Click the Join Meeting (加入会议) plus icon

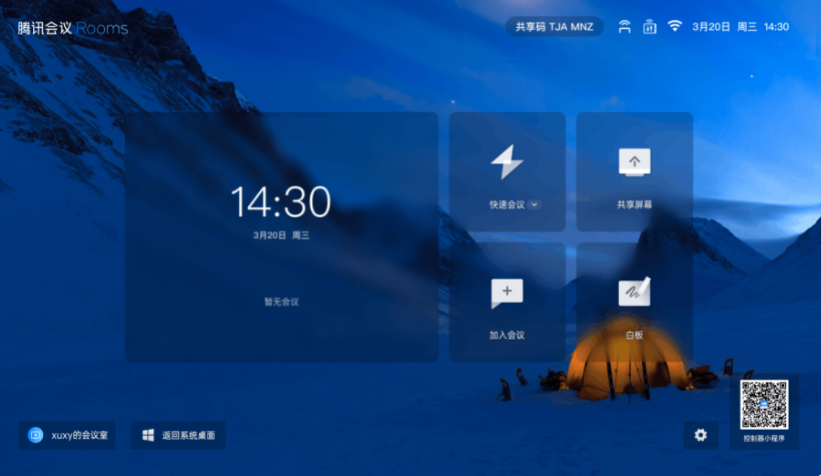pos(507,291)
